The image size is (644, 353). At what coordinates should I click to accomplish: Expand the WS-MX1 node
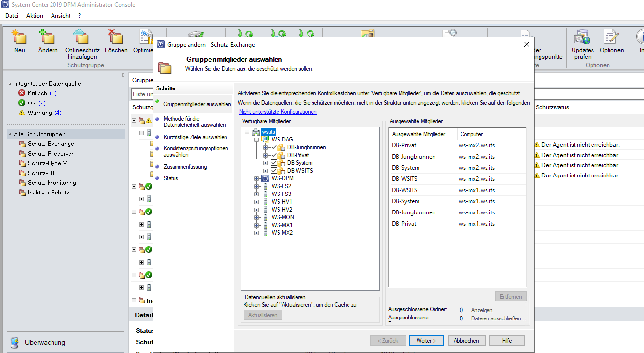257,225
